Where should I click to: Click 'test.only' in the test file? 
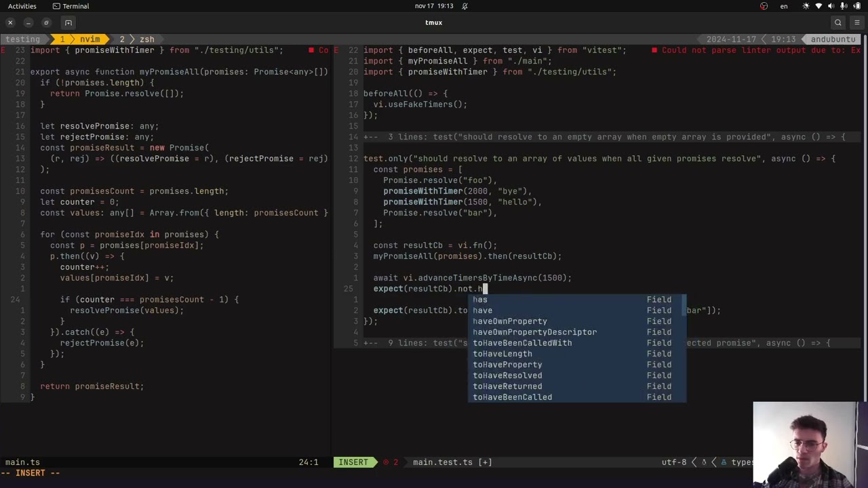[x=385, y=159]
